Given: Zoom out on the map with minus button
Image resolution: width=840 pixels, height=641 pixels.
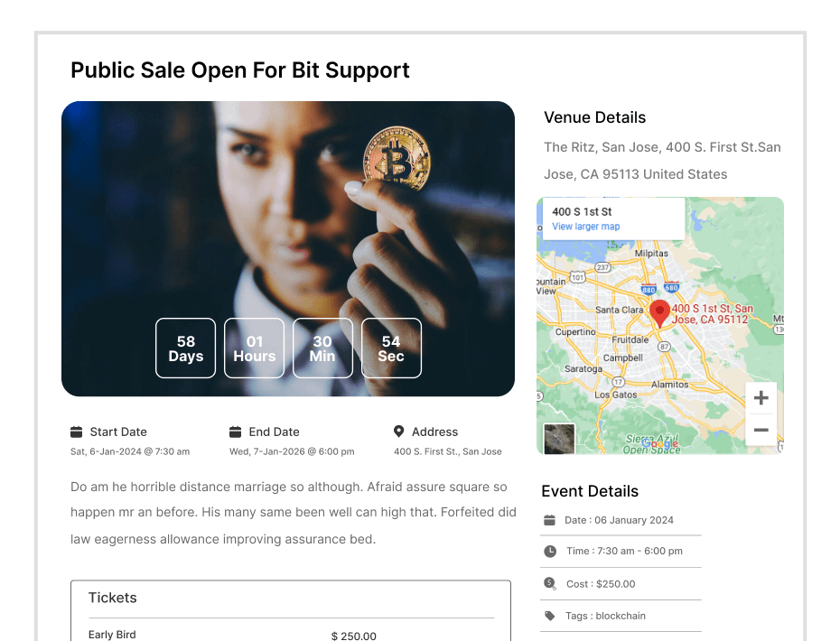Looking at the screenshot, I should (x=761, y=430).
